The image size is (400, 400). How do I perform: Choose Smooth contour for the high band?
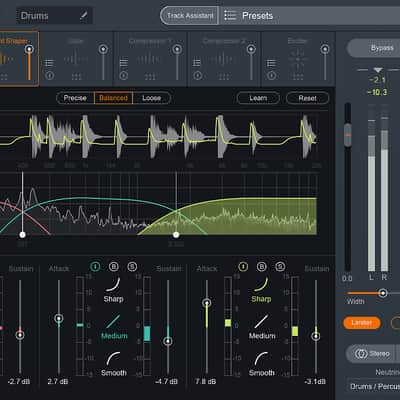262,364
